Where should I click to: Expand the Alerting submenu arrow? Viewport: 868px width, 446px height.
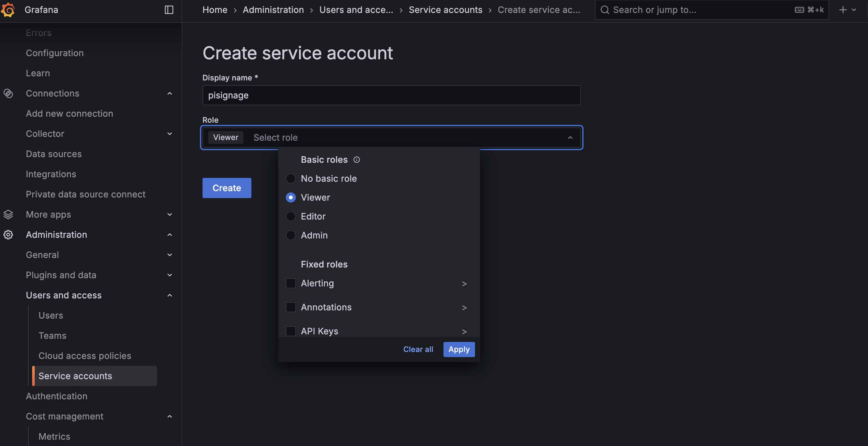(x=464, y=284)
